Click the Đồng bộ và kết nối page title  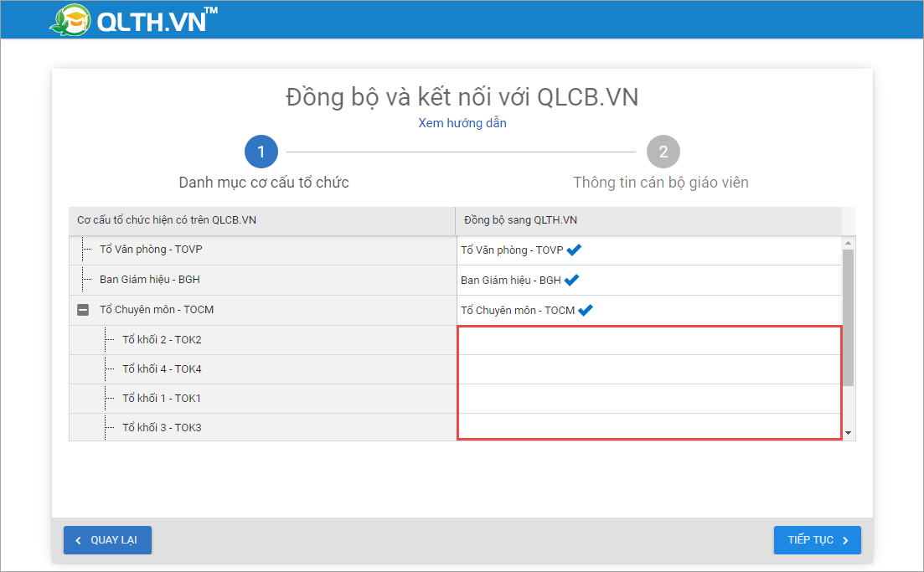462,97
